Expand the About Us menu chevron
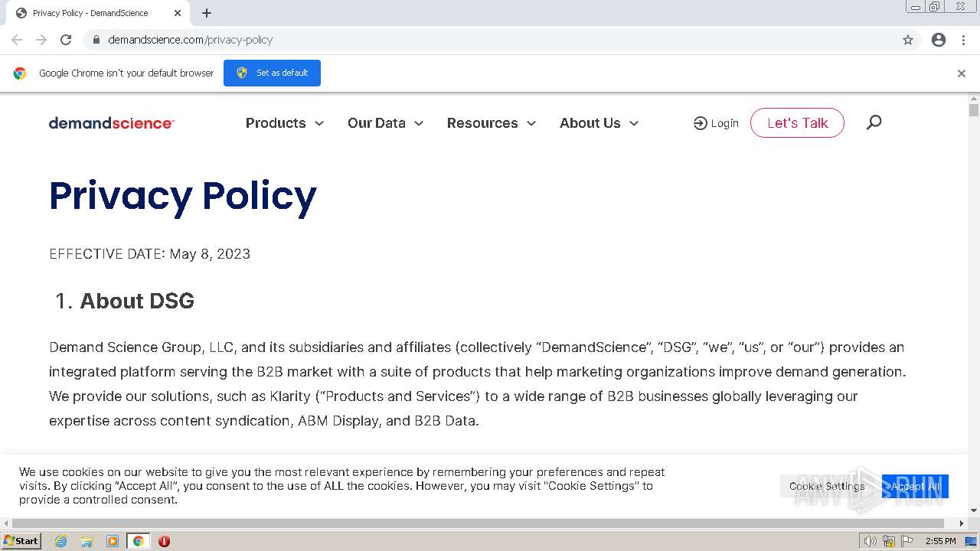This screenshot has width=980, height=551. (x=634, y=123)
